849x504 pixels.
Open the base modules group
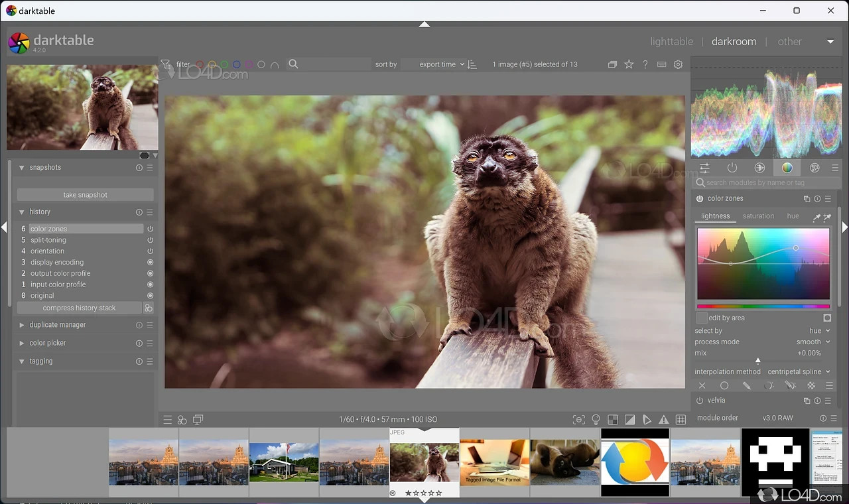click(759, 168)
